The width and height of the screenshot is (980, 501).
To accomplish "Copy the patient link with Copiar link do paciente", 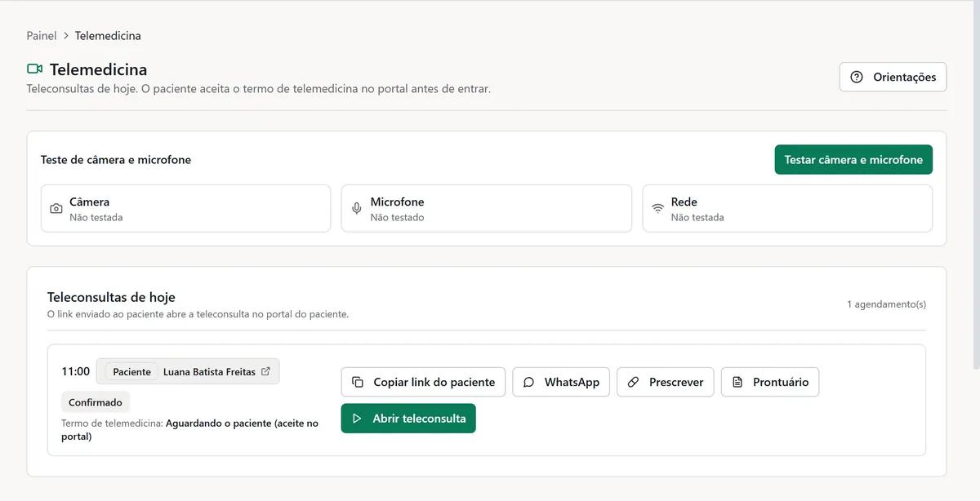I will pyautogui.click(x=424, y=382).
